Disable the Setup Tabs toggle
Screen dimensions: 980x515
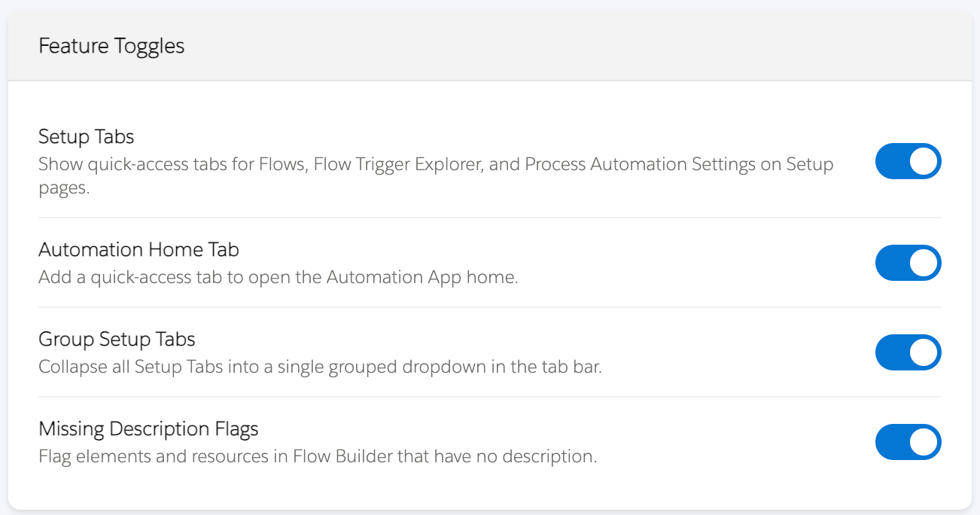[x=908, y=161]
